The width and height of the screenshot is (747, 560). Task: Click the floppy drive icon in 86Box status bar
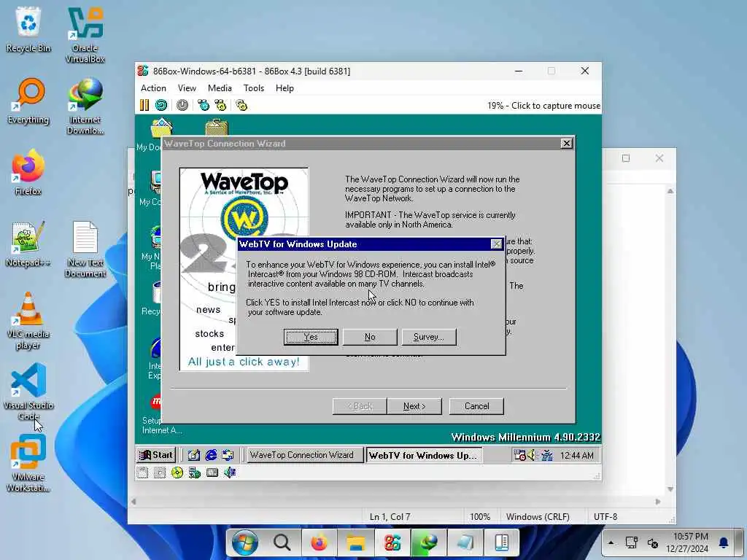pyautogui.click(x=142, y=472)
